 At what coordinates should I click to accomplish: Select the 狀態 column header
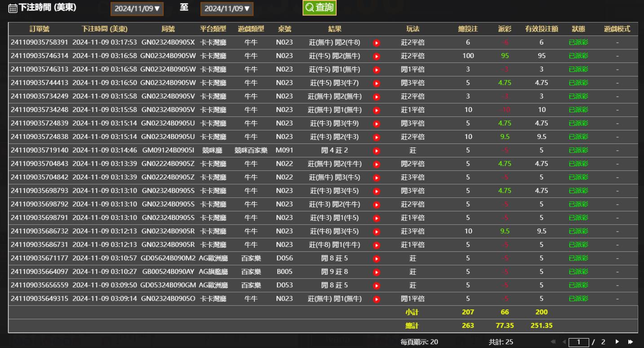coord(578,29)
